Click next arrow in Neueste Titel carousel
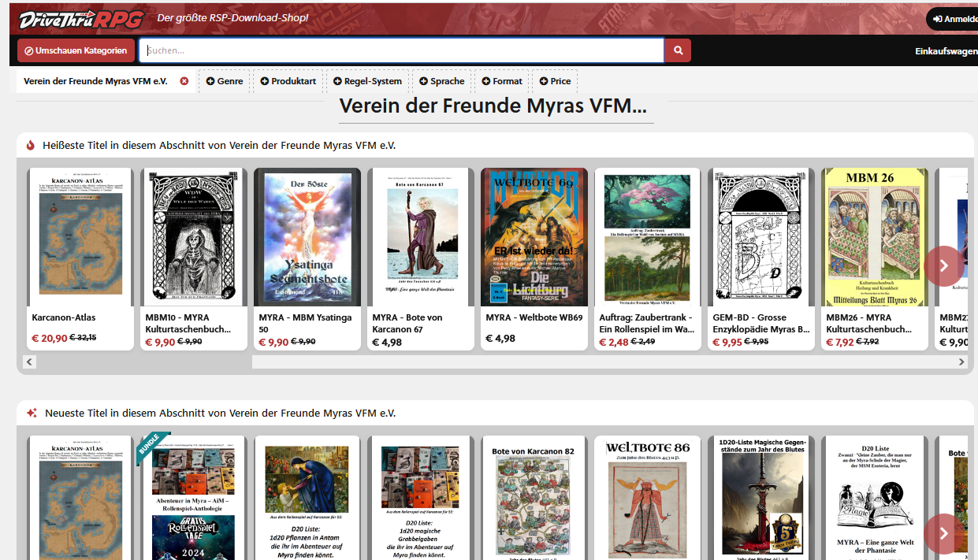The image size is (978, 560). [x=944, y=534]
